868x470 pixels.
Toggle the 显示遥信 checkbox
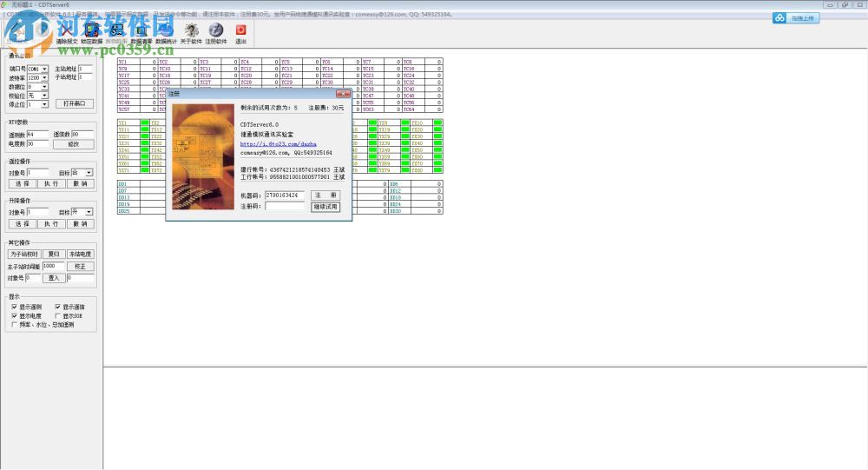click(x=57, y=307)
